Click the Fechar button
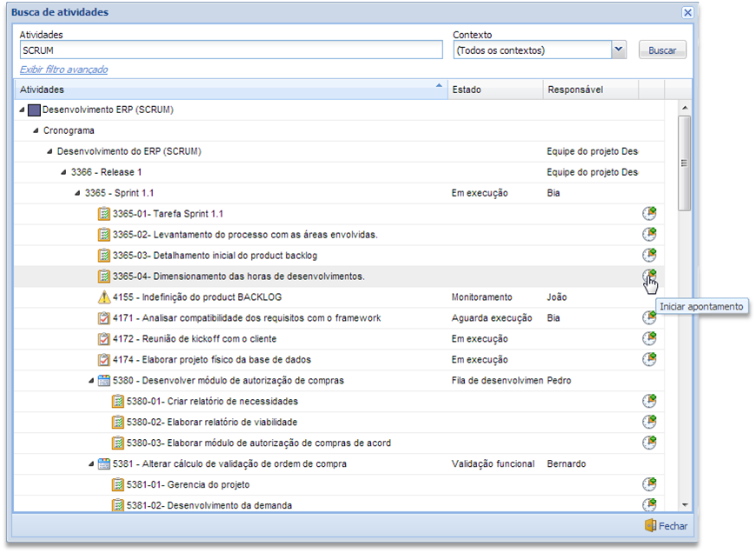Image resolution: width=756 pixels, height=553 pixels. (666, 525)
